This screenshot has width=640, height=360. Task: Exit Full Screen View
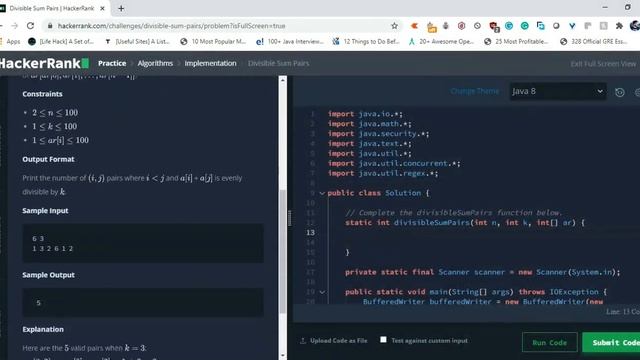click(603, 64)
